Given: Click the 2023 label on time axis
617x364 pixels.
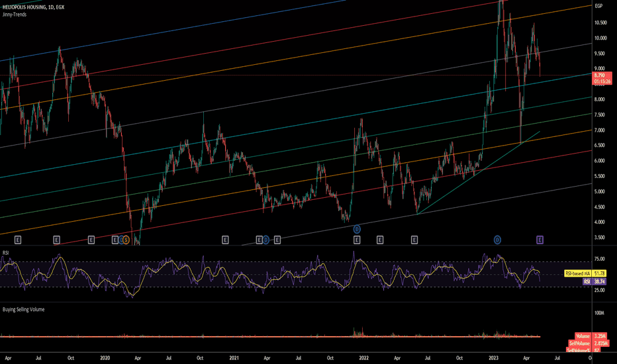Looking at the screenshot, I should [x=493, y=358].
